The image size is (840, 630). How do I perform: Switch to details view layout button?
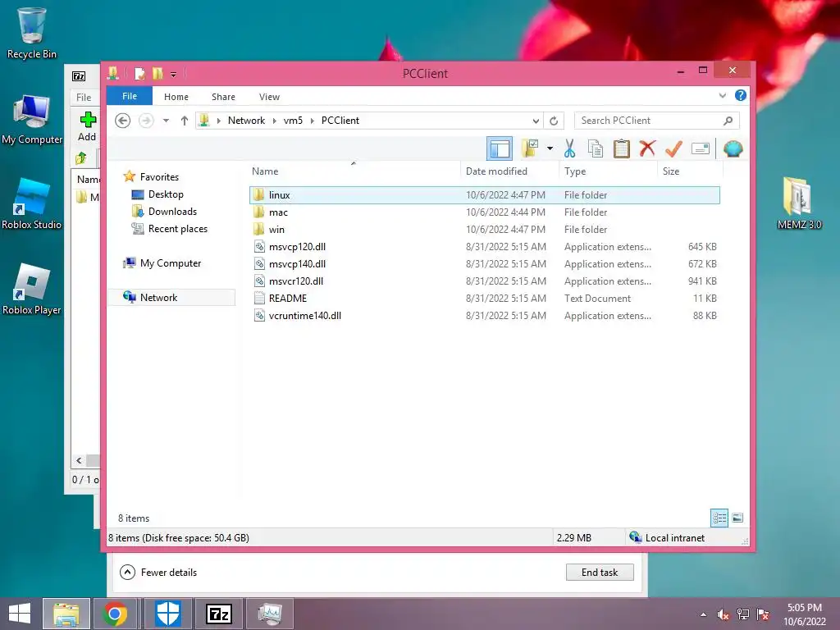click(x=719, y=518)
